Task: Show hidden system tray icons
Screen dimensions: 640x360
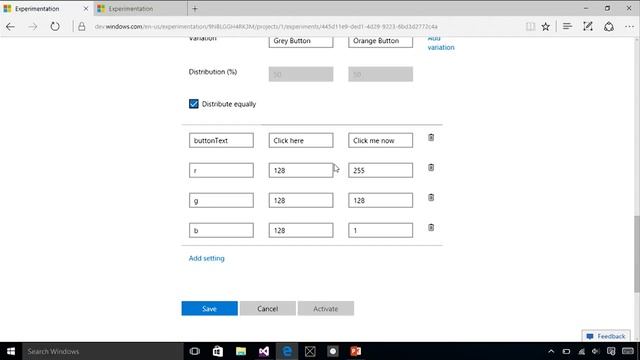Action: (551, 351)
